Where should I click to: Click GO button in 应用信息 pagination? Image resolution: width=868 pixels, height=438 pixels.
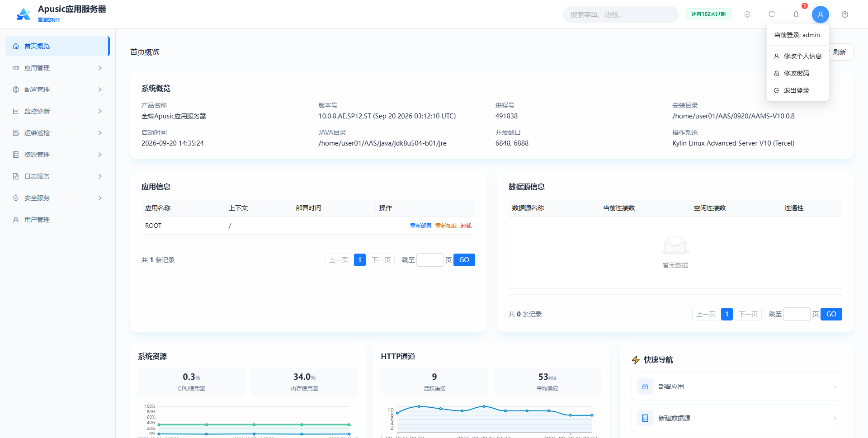click(x=464, y=260)
